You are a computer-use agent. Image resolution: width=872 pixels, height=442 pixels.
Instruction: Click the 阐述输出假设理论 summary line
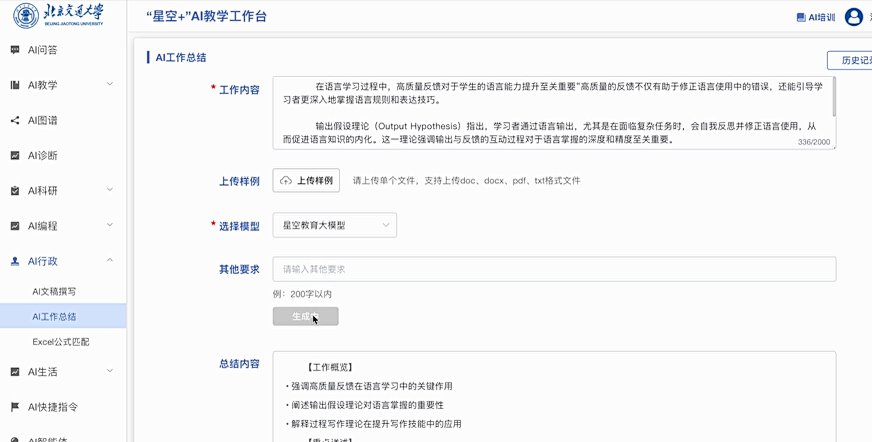click(364, 405)
